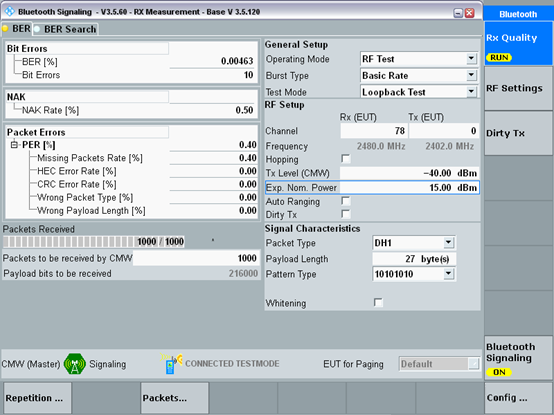
Task: Enable the Hopping checkbox
Action: tap(346, 159)
